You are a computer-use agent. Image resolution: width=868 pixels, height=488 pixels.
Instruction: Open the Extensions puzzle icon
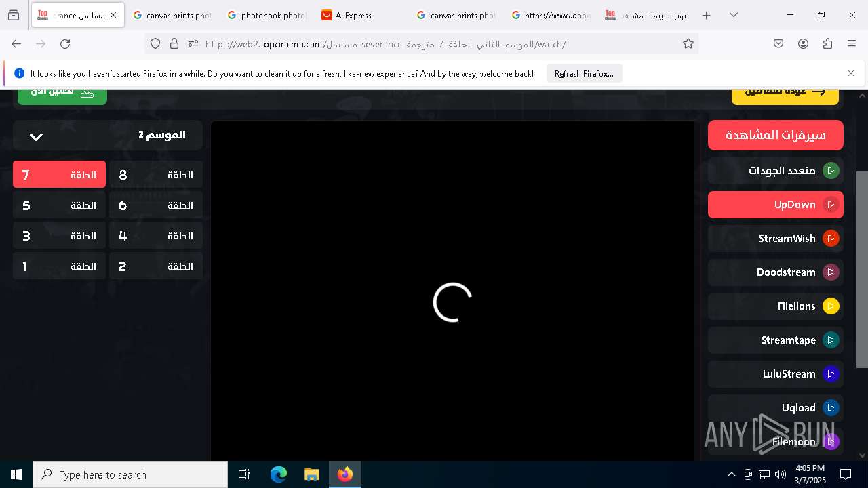coord(827,43)
